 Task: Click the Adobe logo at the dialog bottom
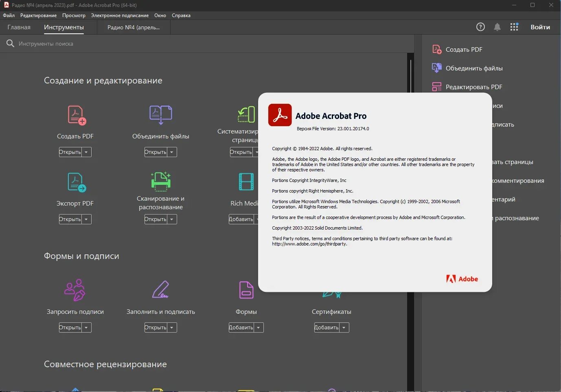click(x=462, y=279)
